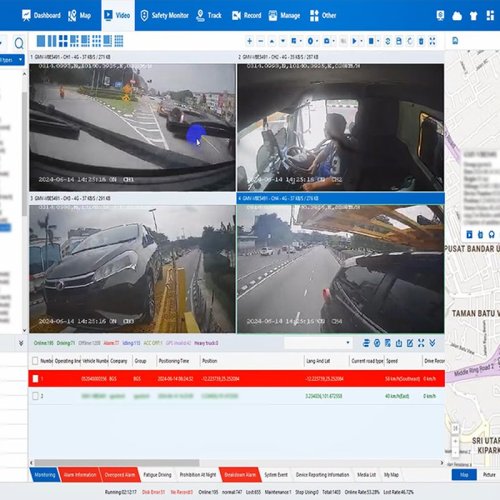Collapse the left panel using the double chevron
The width and height of the screenshot is (500, 500).
point(21,343)
